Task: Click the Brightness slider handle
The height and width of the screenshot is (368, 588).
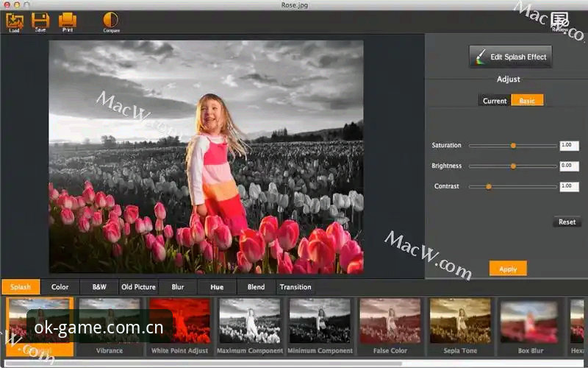Action: coord(513,166)
